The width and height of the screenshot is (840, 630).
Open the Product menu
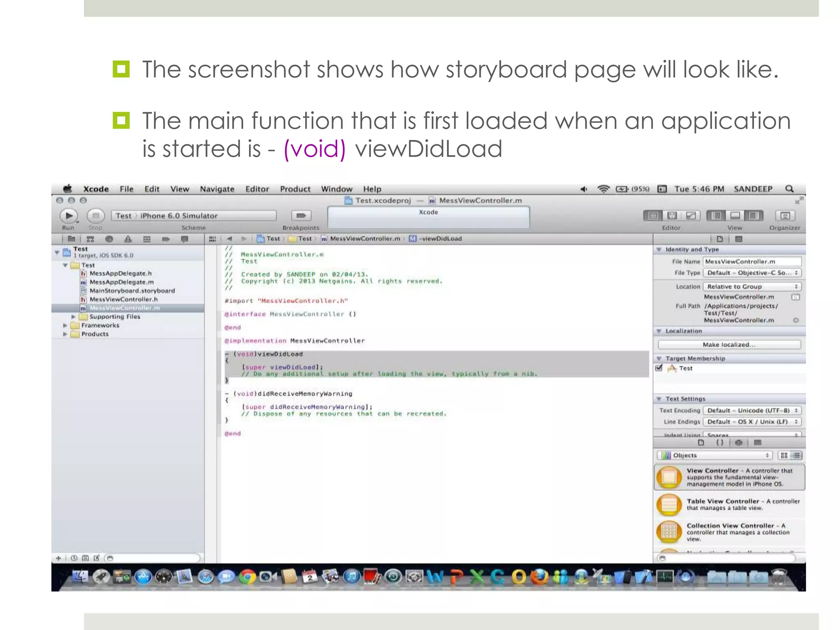295,189
